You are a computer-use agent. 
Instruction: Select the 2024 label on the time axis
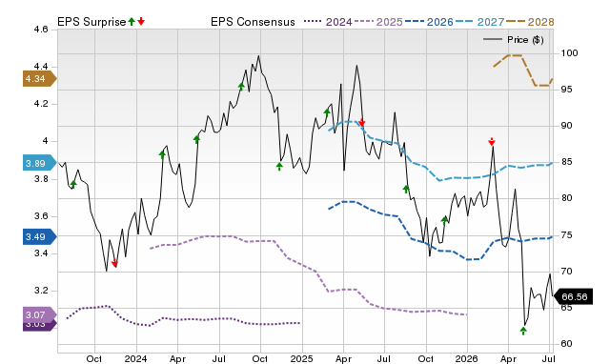point(135,358)
